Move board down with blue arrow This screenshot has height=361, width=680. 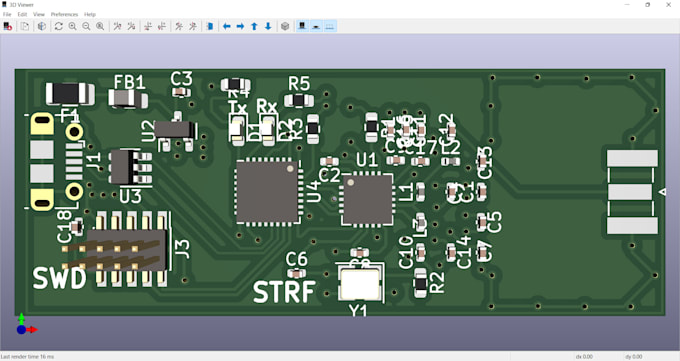(x=268, y=26)
